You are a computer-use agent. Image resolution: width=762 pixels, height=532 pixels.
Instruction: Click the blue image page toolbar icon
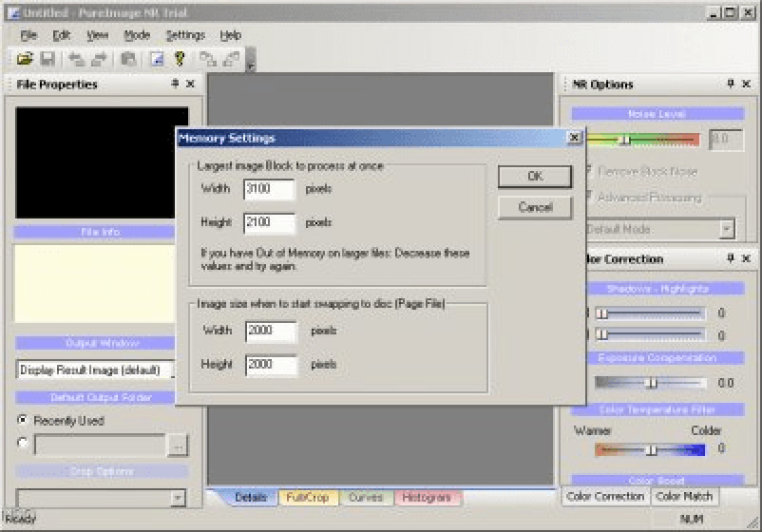point(157,59)
